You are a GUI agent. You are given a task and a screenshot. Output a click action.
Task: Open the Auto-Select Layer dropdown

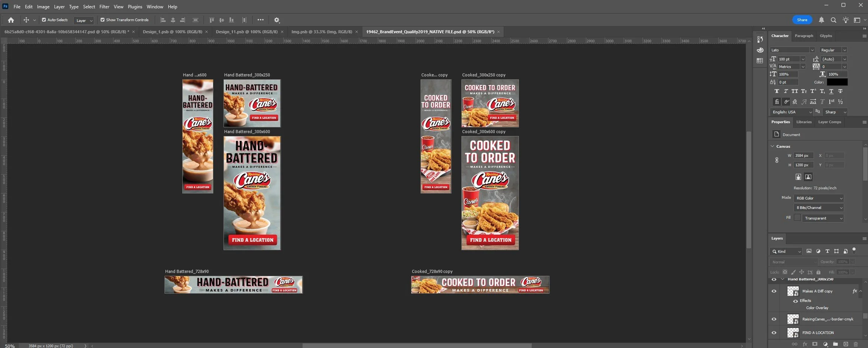tap(84, 20)
